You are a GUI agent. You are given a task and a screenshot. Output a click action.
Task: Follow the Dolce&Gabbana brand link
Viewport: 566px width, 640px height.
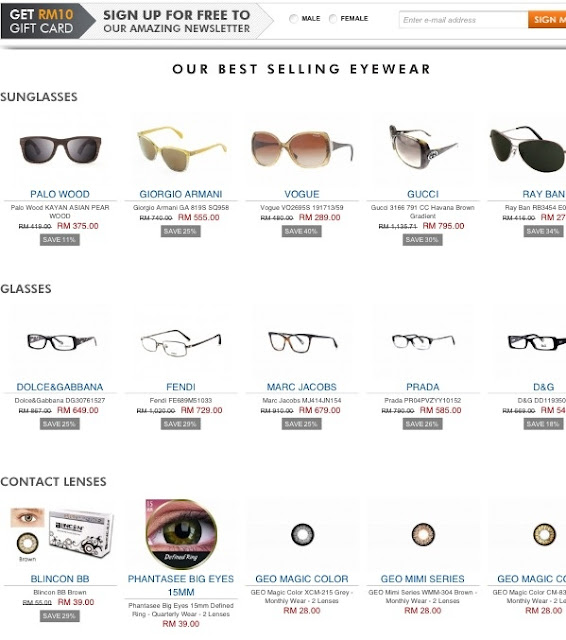(x=60, y=387)
